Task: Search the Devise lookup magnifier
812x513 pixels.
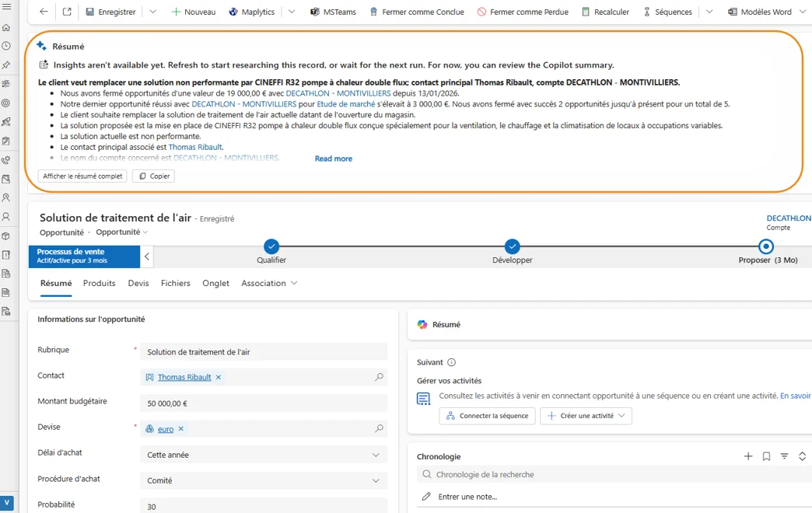Action: [x=379, y=428]
